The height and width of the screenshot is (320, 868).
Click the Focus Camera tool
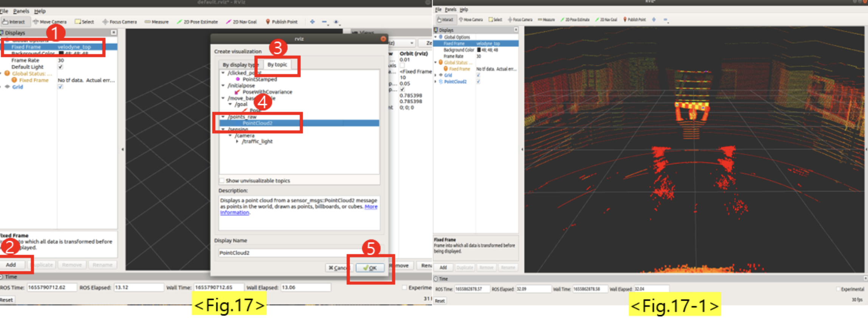(x=119, y=22)
